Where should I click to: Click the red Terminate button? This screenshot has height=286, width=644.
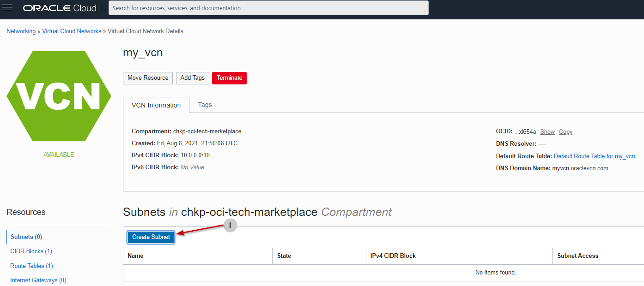(230, 78)
